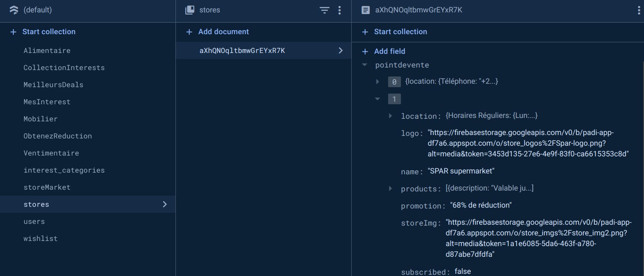This screenshot has width=644, height=276.
Task: Click item 0 preview {location: {Téléphone...}
Action: click(451, 81)
